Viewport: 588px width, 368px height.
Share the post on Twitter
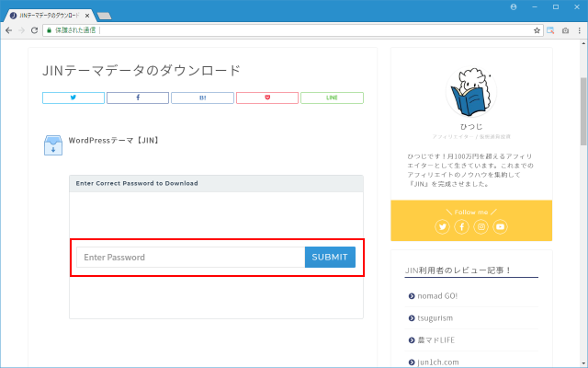click(x=73, y=98)
